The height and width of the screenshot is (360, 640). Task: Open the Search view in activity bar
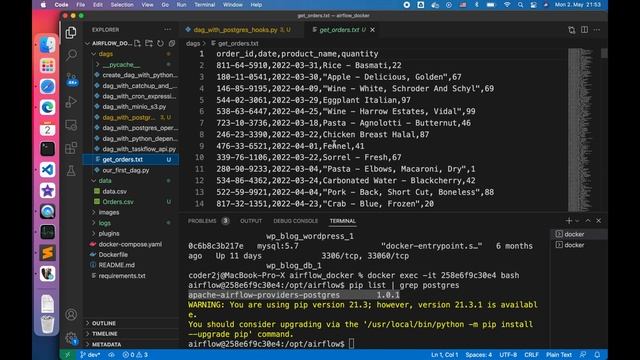[71, 55]
